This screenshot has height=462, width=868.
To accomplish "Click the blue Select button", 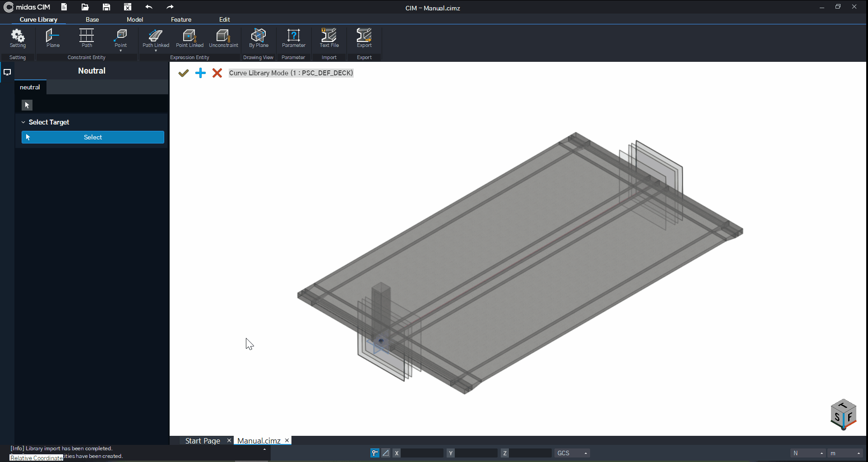I will click(93, 137).
